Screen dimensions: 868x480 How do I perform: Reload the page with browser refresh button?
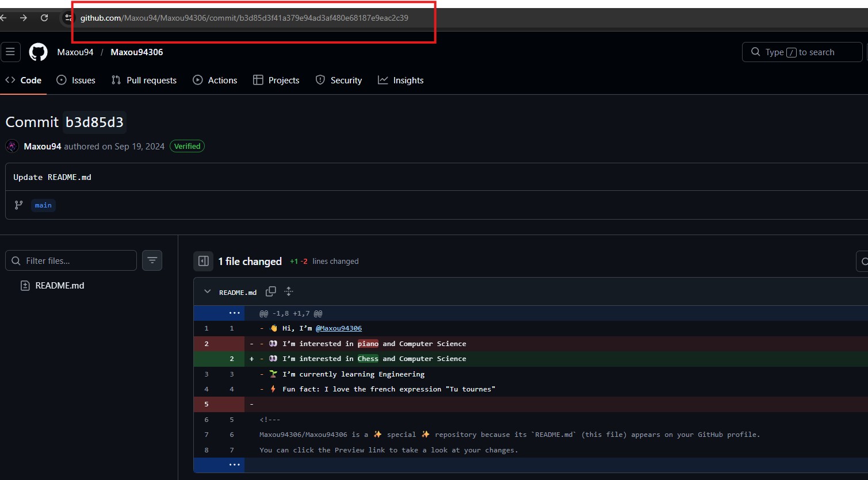tap(44, 18)
